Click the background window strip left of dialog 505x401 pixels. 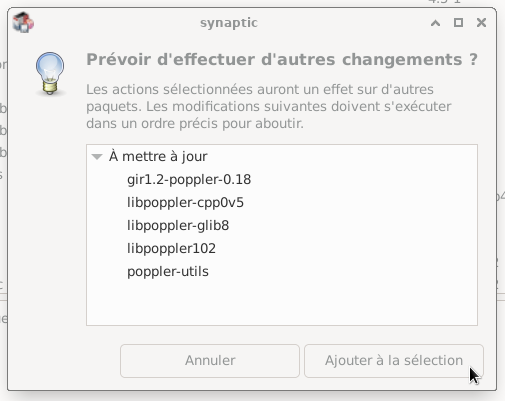point(3,200)
